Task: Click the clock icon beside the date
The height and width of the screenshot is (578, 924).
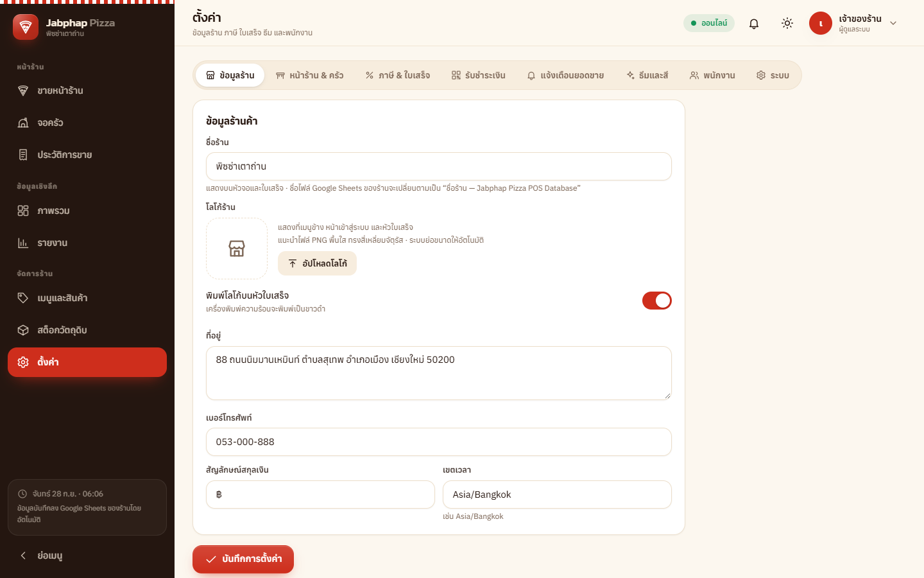Action: (22, 494)
